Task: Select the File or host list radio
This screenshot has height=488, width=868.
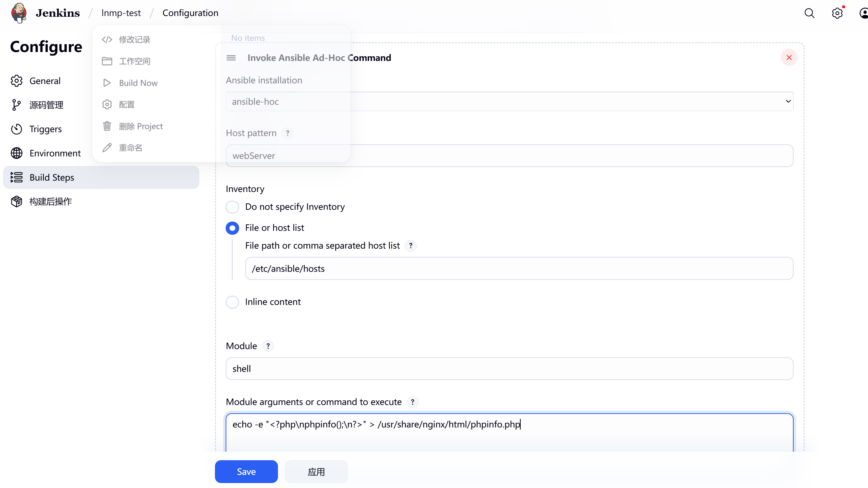Action: point(232,228)
